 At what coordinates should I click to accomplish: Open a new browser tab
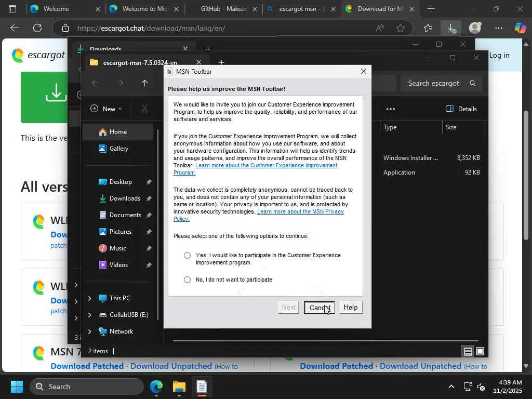click(x=431, y=9)
